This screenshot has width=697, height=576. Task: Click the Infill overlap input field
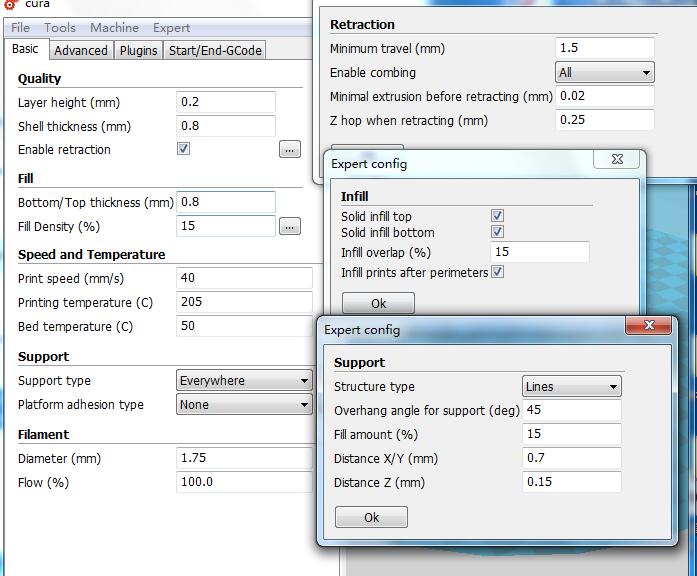pyautogui.click(x=540, y=252)
